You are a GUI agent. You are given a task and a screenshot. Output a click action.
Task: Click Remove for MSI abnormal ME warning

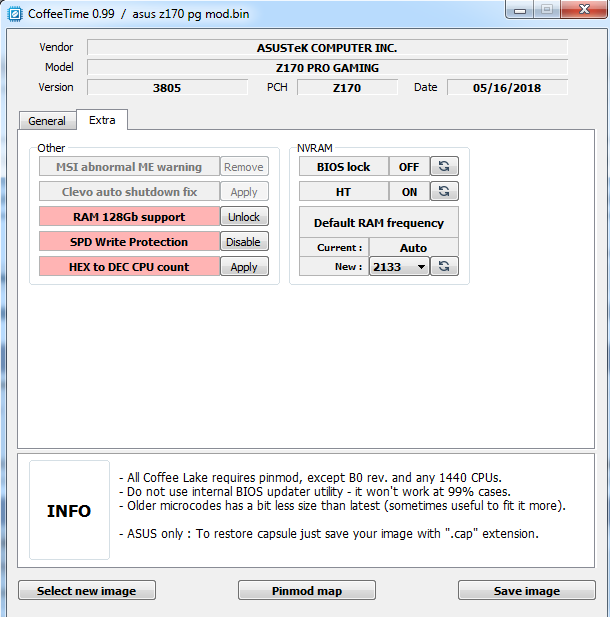244,166
